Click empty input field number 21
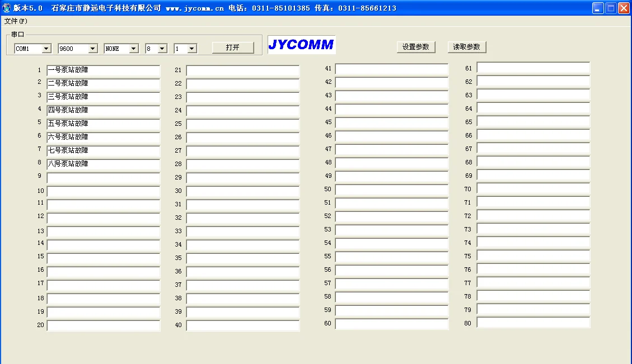This screenshot has height=364, width=632. [242, 70]
